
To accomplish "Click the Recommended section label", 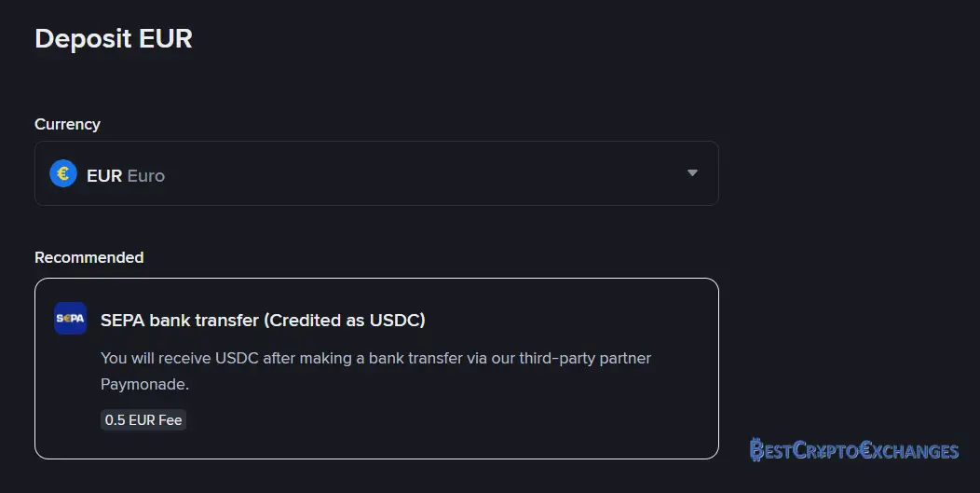I will click(88, 257).
